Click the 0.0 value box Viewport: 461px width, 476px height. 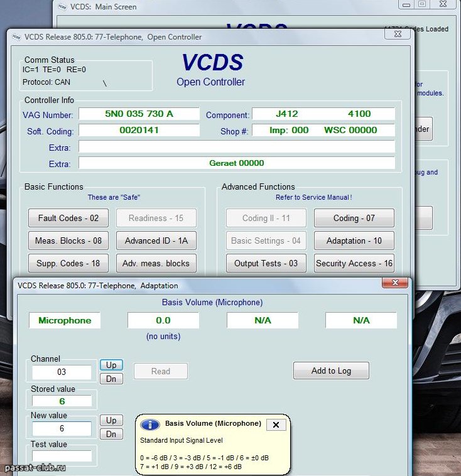click(163, 320)
